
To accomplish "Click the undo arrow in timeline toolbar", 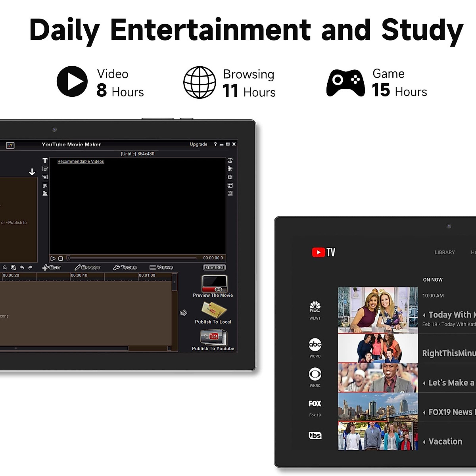I will 22,268.
